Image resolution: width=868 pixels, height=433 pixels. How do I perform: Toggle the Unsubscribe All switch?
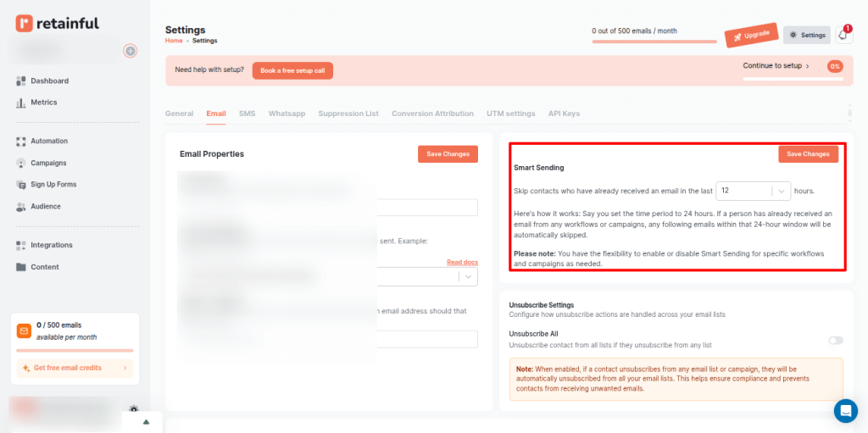[836, 340]
